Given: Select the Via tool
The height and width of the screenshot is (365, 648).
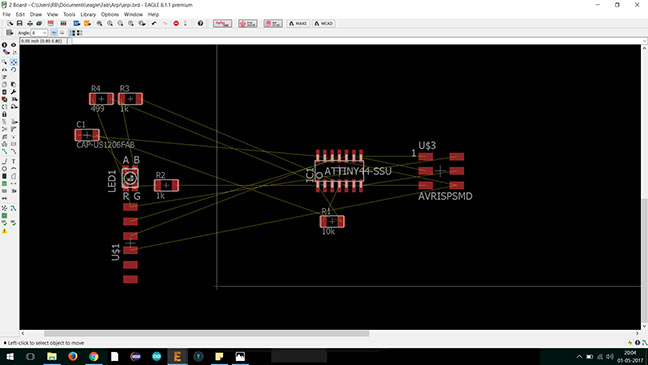Looking at the screenshot, I should coord(4,184).
